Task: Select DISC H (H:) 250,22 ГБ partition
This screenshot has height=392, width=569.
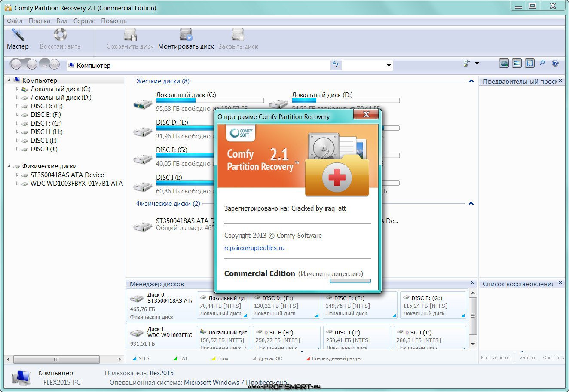Action: [287, 338]
